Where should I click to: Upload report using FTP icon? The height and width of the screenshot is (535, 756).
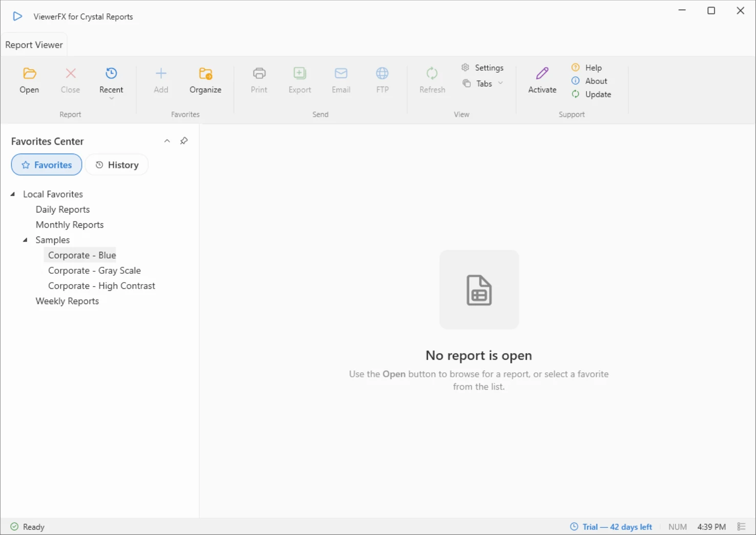pos(382,74)
